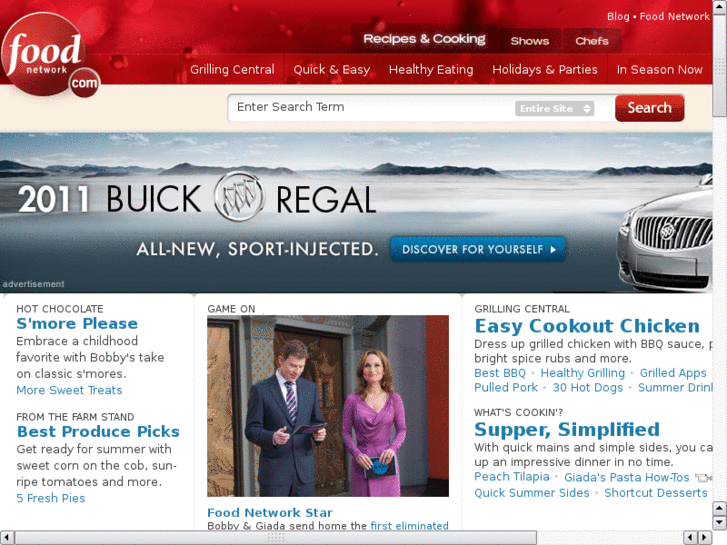Click the Buick Regal car image
The width and height of the screenshot is (727, 545).
(x=665, y=232)
